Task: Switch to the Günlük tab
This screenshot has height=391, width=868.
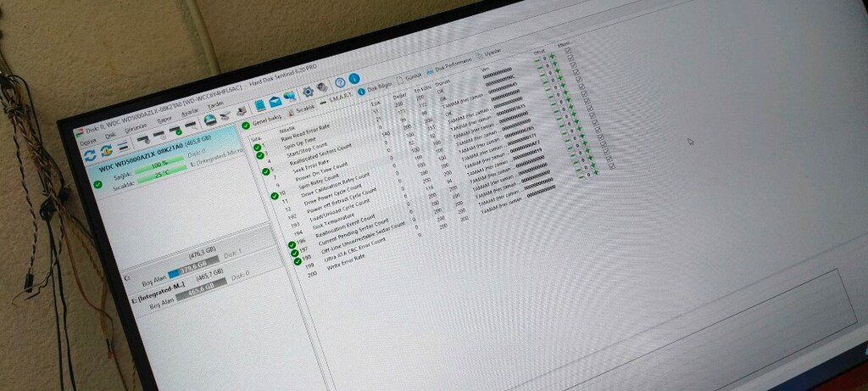Action: [x=408, y=79]
